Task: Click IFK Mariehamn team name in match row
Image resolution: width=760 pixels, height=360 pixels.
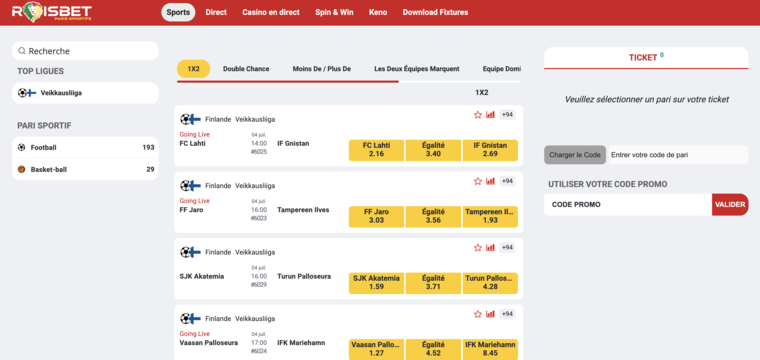Action: click(301, 343)
